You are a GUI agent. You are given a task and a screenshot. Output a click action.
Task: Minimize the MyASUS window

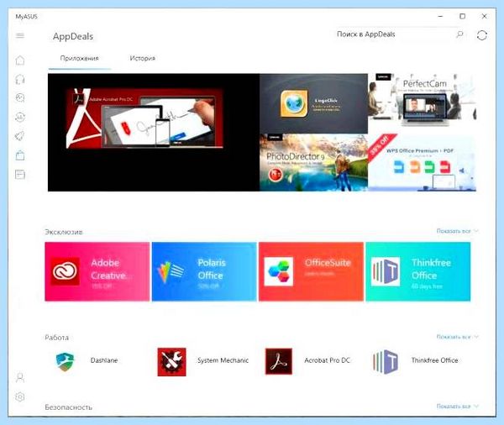pyautogui.click(x=440, y=16)
